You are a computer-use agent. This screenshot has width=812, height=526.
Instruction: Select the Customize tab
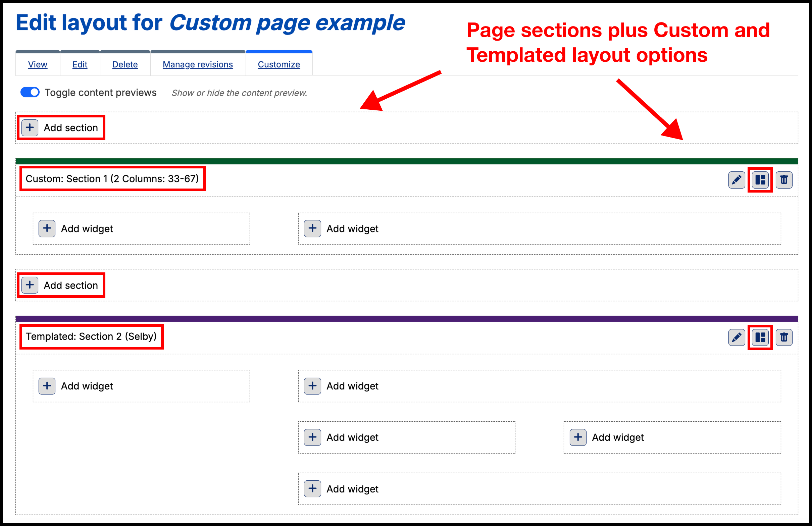click(279, 64)
